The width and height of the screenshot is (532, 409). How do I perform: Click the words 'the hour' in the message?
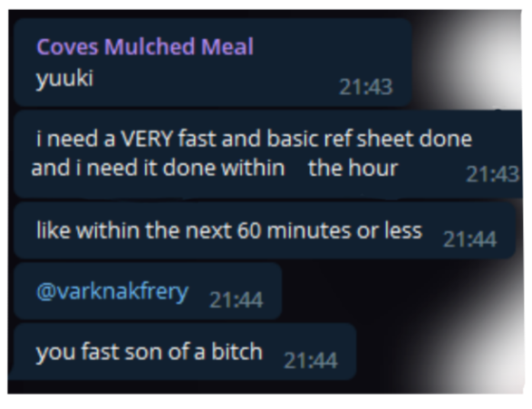[x=353, y=168]
